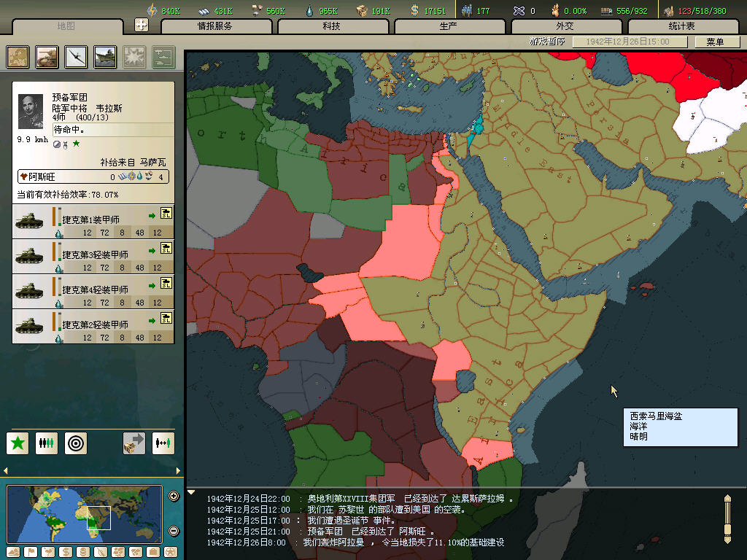Viewport: 747px width, 560px height.
Task: Click the oil droplet resource icon
Action: pyautogui.click(x=309, y=10)
